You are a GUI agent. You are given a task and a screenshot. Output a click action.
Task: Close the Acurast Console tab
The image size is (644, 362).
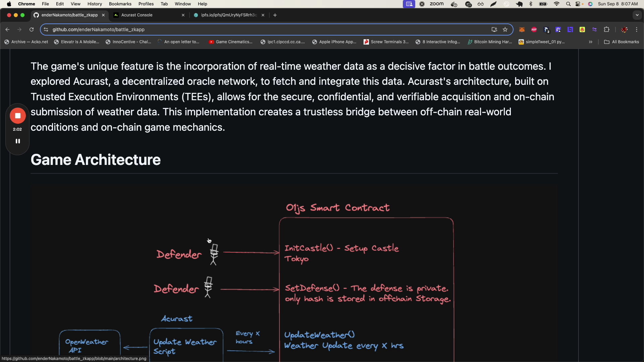tap(183, 15)
